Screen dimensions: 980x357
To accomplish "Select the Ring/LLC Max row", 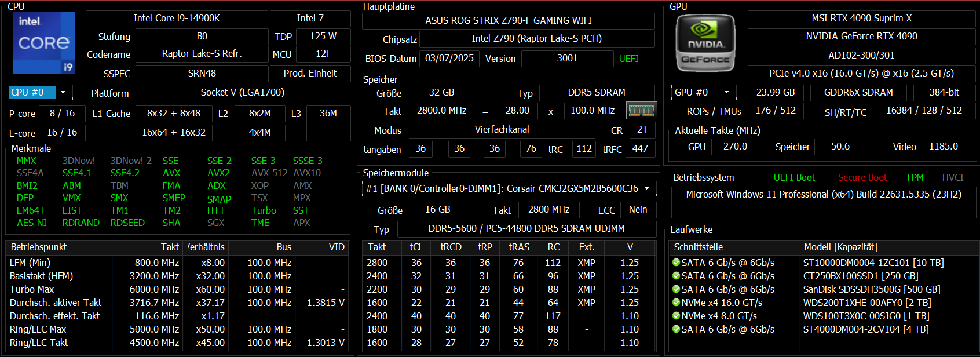I will click(x=177, y=329).
